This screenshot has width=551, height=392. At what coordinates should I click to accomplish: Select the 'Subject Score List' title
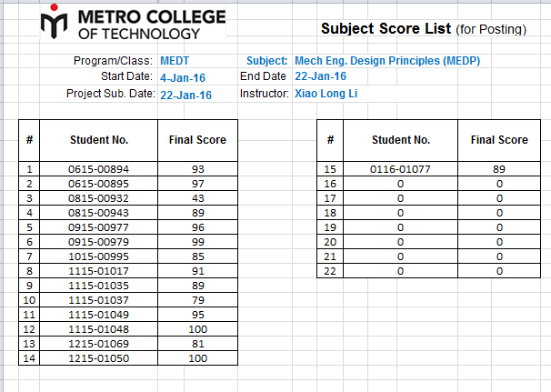[x=386, y=28]
